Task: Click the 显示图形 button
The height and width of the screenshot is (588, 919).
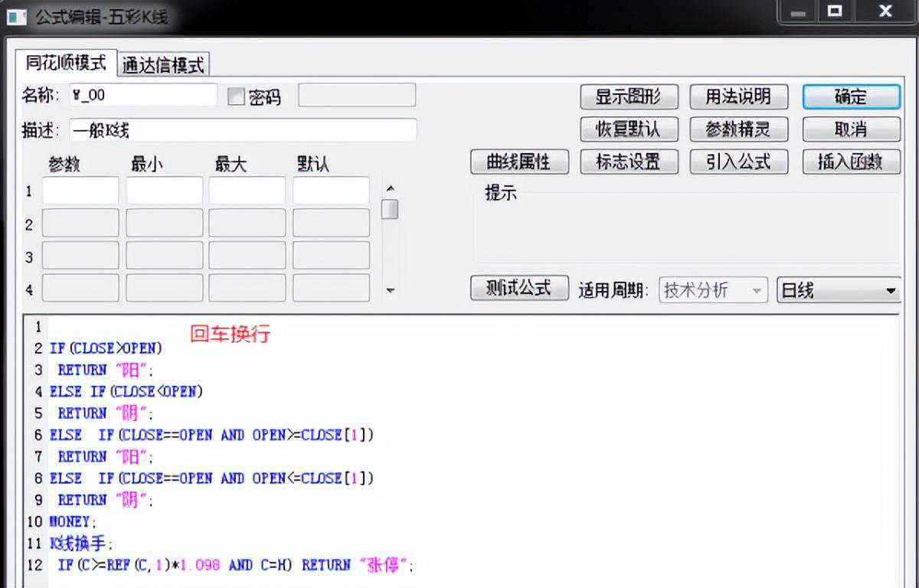Action: click(x=627, y=97)
